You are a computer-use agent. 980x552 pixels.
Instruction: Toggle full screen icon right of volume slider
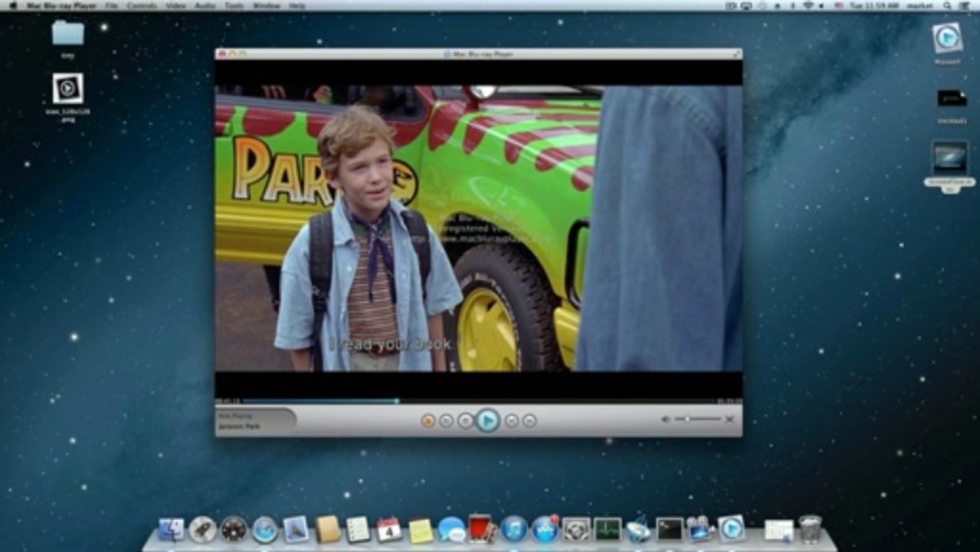730,419
